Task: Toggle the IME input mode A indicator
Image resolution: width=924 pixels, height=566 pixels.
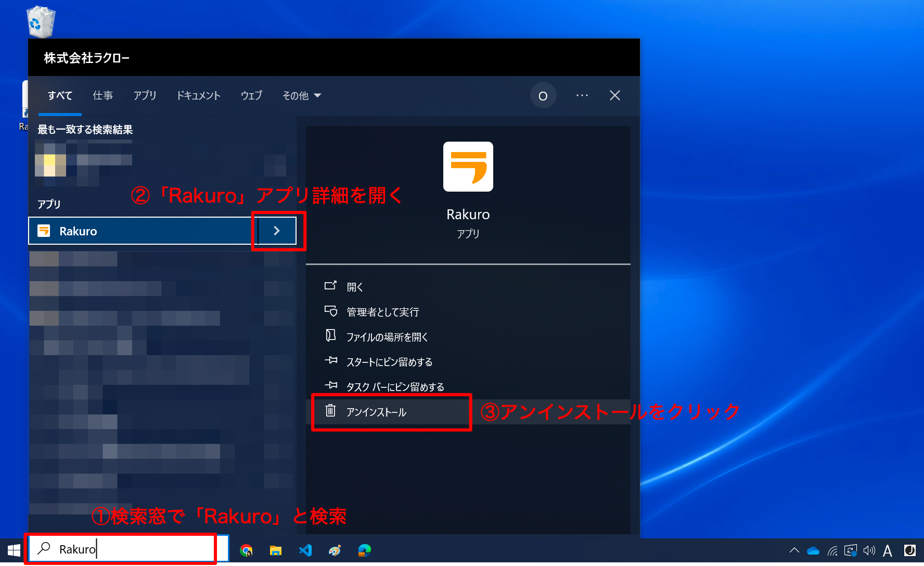Action: click(888, 550)
